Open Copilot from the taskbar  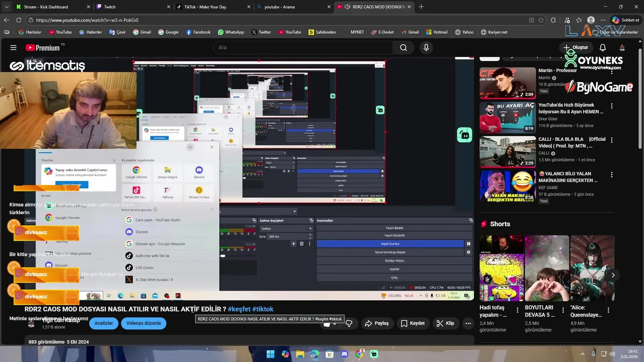click(285, 354)
